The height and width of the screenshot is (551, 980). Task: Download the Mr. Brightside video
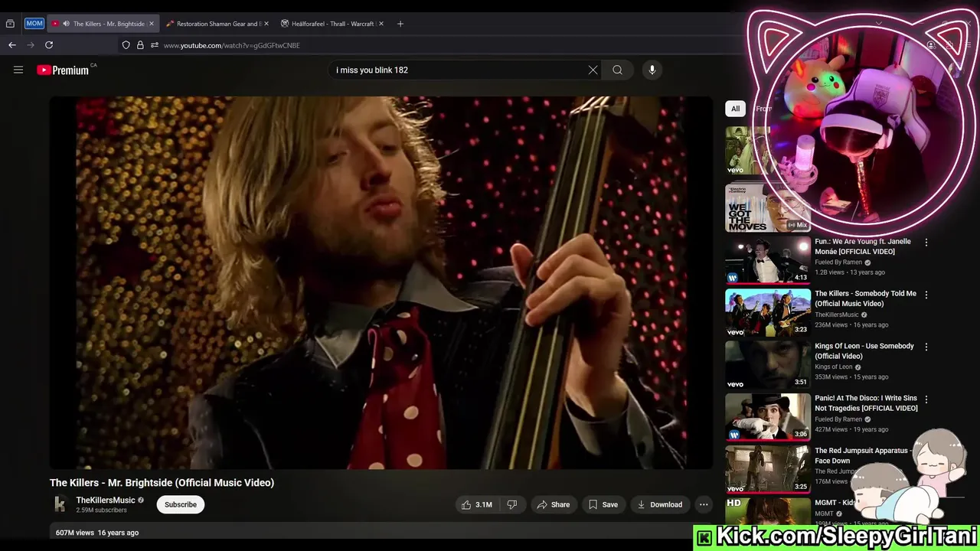(x=659, y=504)
